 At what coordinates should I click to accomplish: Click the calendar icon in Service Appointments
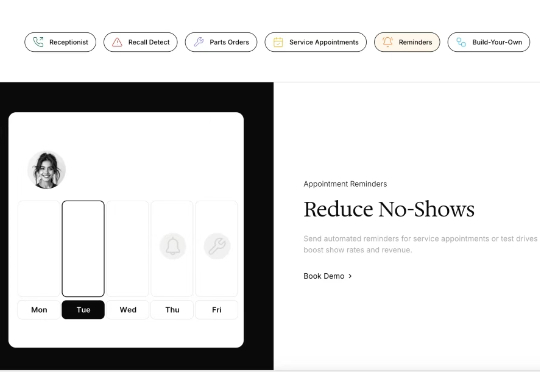pos(278,42)
